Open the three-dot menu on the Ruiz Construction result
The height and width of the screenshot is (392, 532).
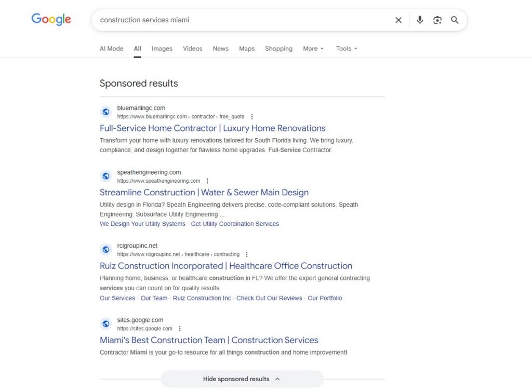point(247,254)
